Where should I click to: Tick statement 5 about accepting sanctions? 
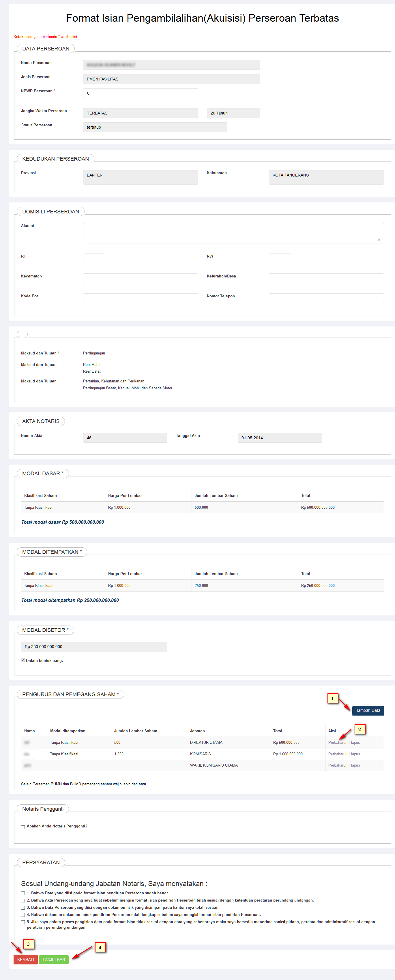pos(23,922)
